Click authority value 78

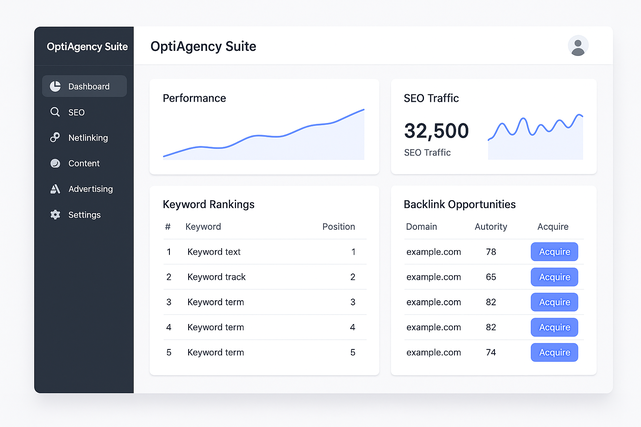(491, 252)
